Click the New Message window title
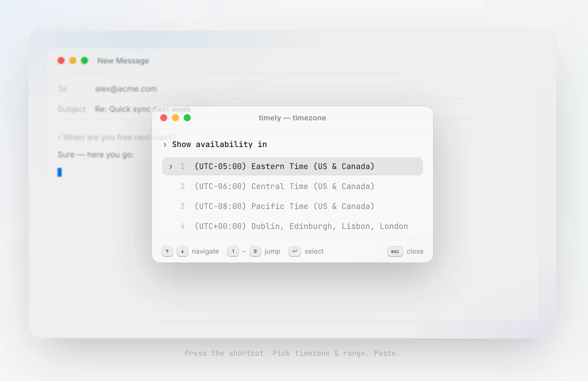588x381 pixels. tap(123, 61)
